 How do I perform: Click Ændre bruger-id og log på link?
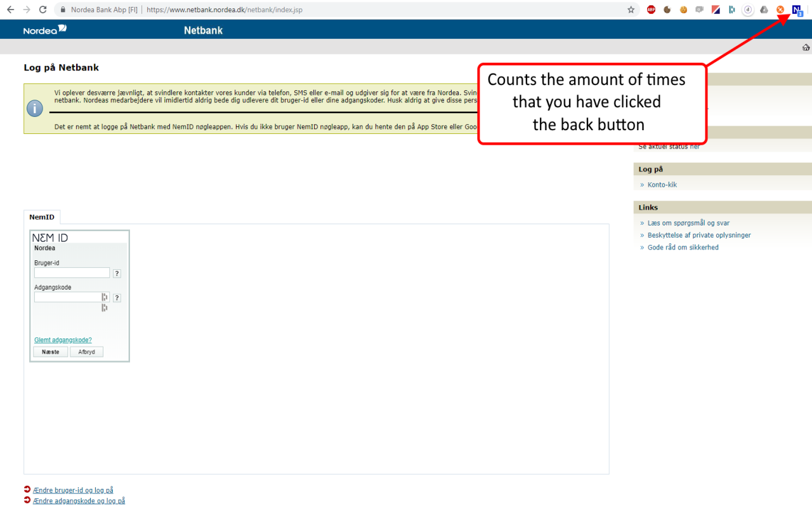click(x=73, y=490)
